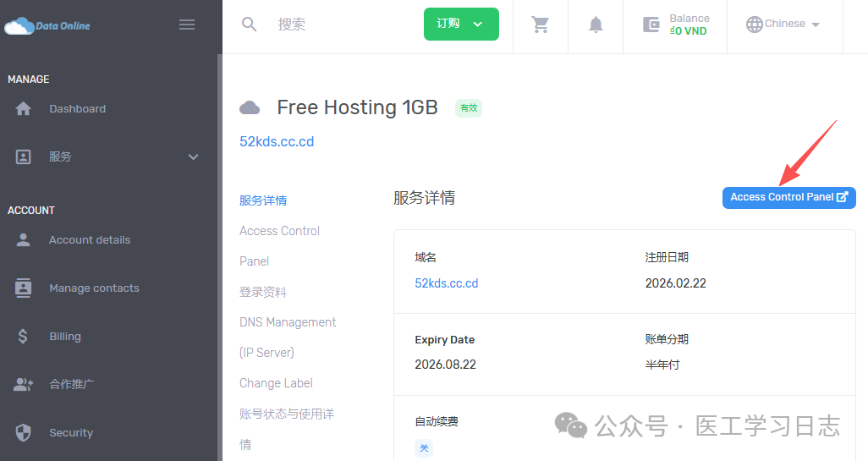Open the 52kds.cc.cd link under 域名

(446, 283)
